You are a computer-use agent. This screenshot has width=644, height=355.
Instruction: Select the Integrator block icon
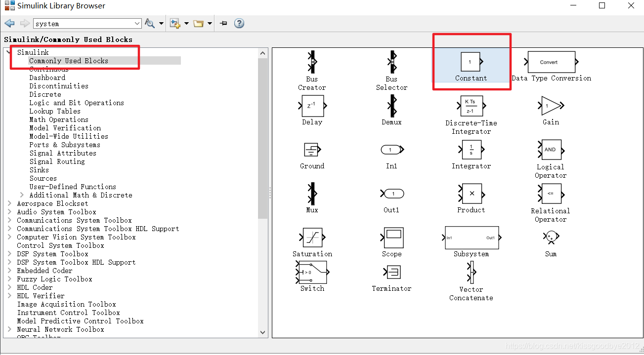(472, 150)
